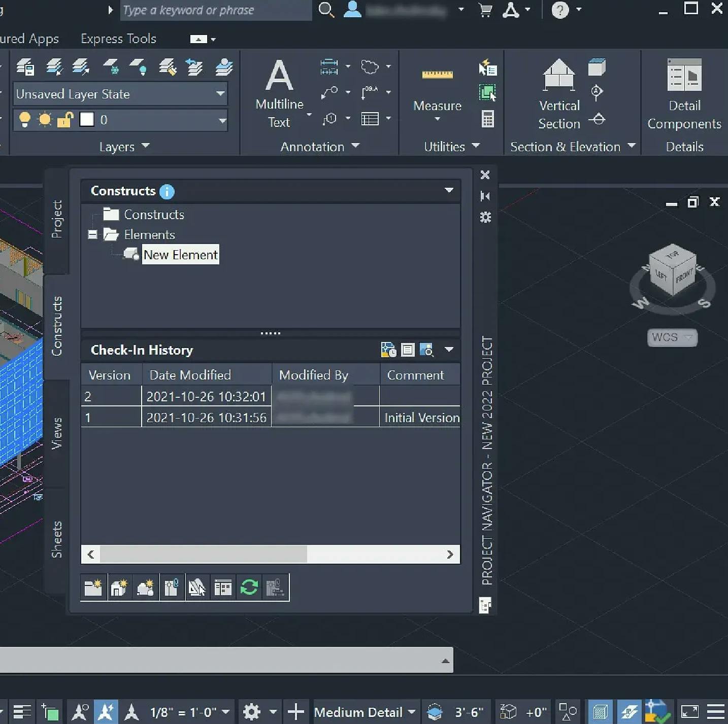This screenshot has height=724, width=728.
Task: Click the Constructs info icon
Action: click(x=167, y=191)
